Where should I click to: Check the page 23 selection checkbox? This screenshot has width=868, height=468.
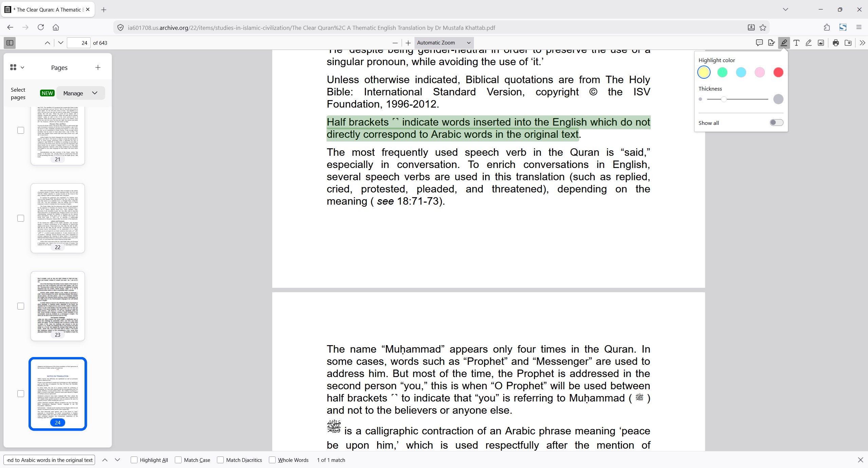click(21, 306)
